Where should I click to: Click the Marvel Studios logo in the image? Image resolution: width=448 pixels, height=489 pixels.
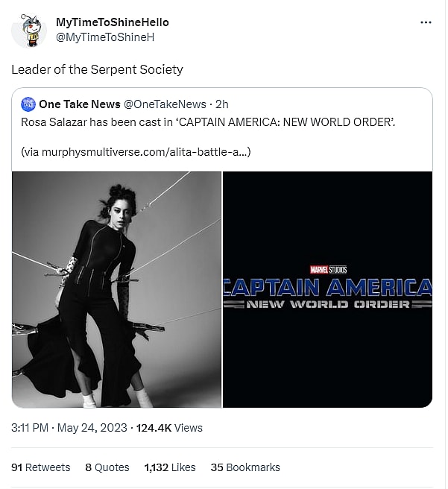point(328,269)
